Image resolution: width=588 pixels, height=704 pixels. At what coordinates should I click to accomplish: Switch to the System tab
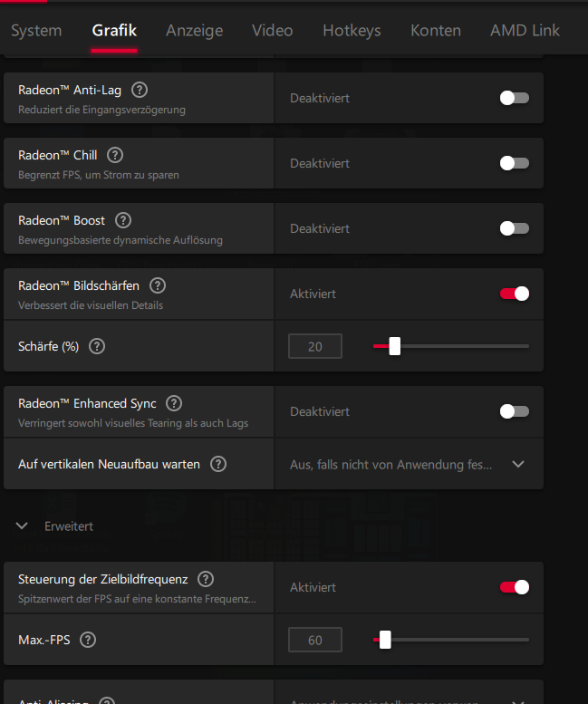click(36, 31)
